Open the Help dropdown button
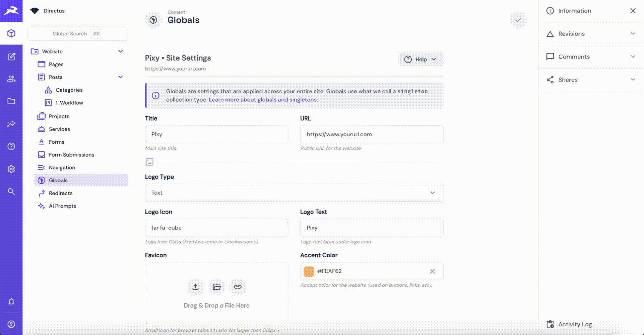644x335 pixels. click(x=420, y=59)
